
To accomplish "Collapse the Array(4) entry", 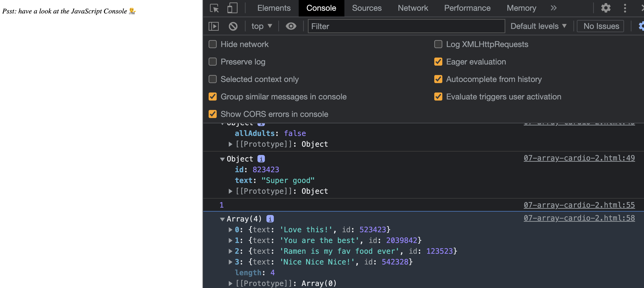I will click(x=222, y=219).
